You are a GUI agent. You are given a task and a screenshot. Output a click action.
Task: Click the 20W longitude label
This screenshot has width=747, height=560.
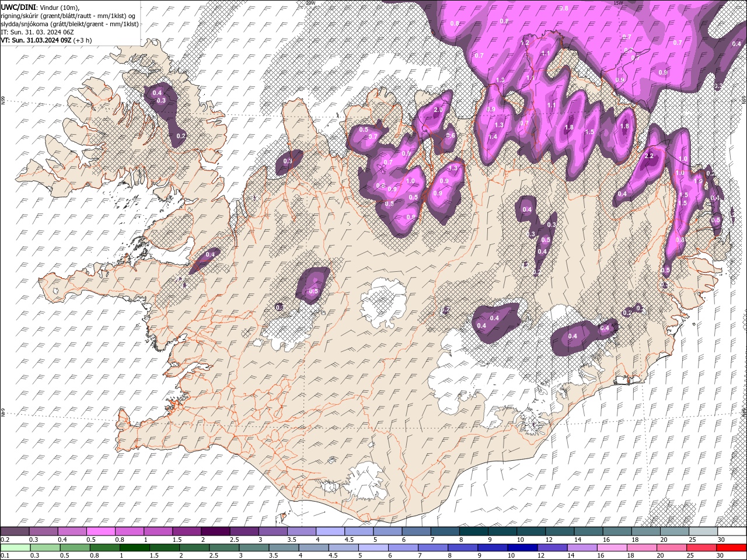tap(310, 3)
